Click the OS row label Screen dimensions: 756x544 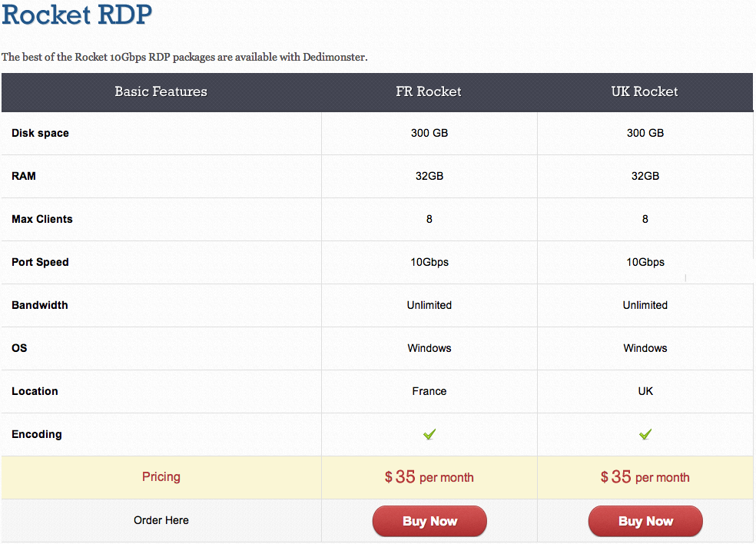tap(19, 348)
